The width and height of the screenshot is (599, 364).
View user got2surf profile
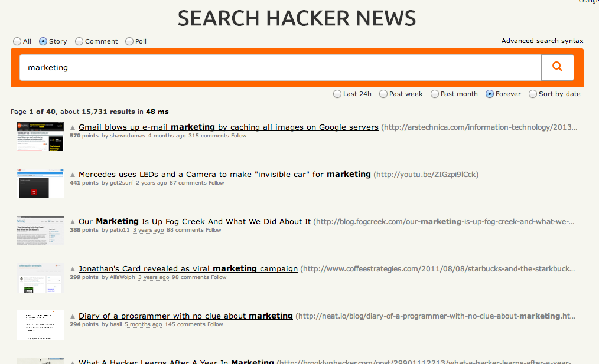click(122, 183)
